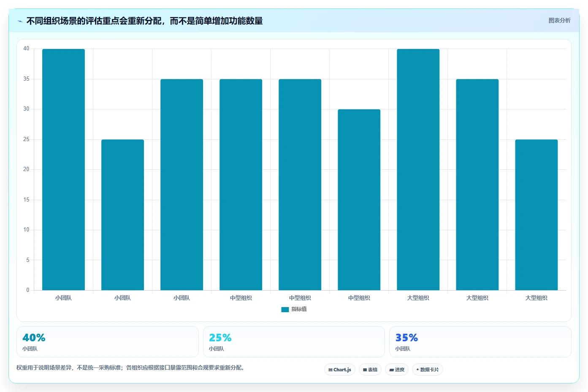588x392 pixels.
Task: Click the 小团队 bar with value 35
Action: tap(182, 185)
